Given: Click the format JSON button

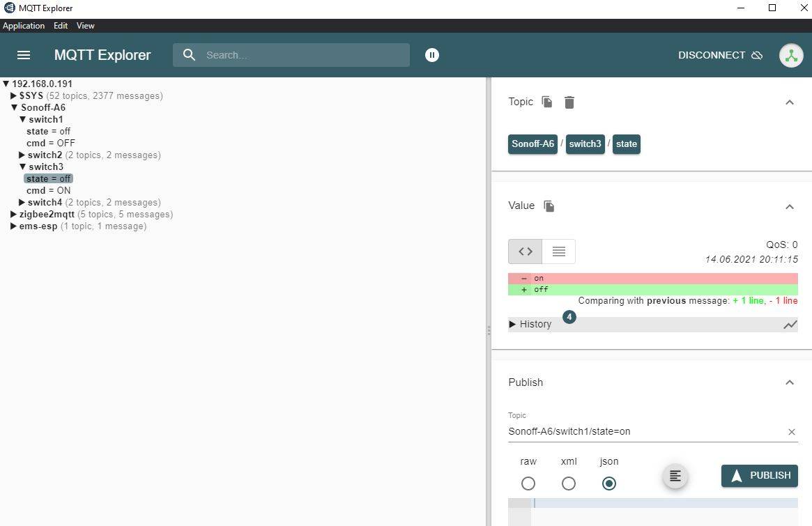Looking at the screenshot, I should point(675,476).
